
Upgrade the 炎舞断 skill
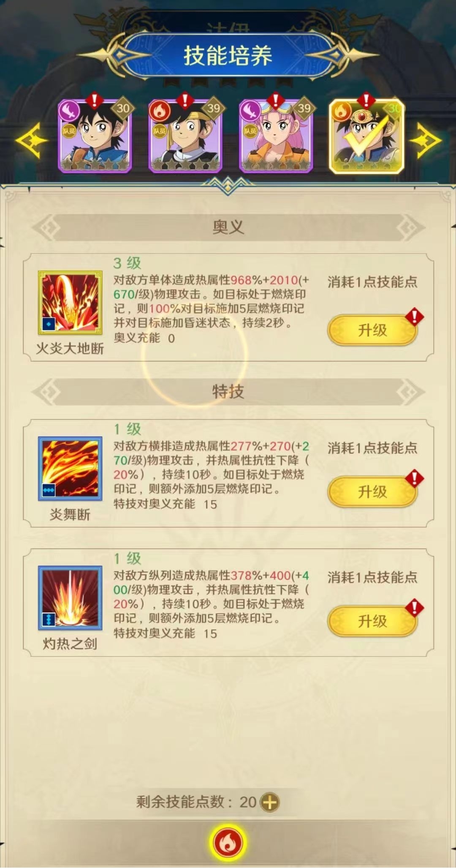tap(372, 492)
